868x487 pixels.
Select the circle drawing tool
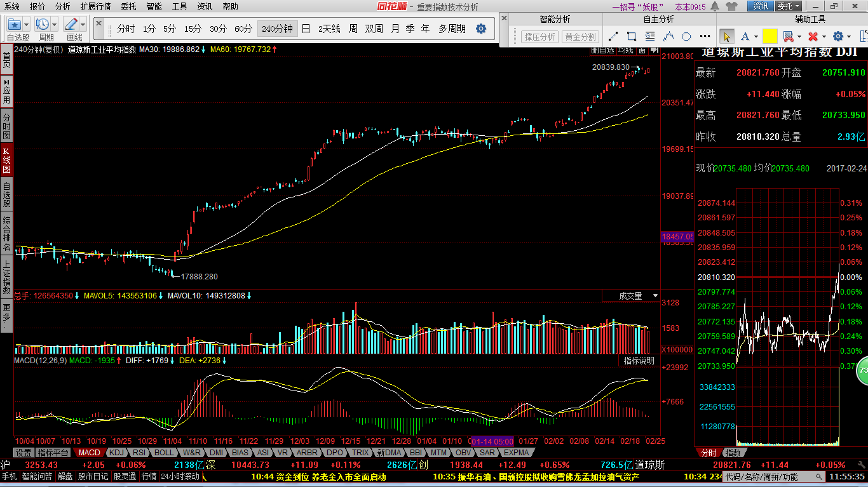point(686,36)
